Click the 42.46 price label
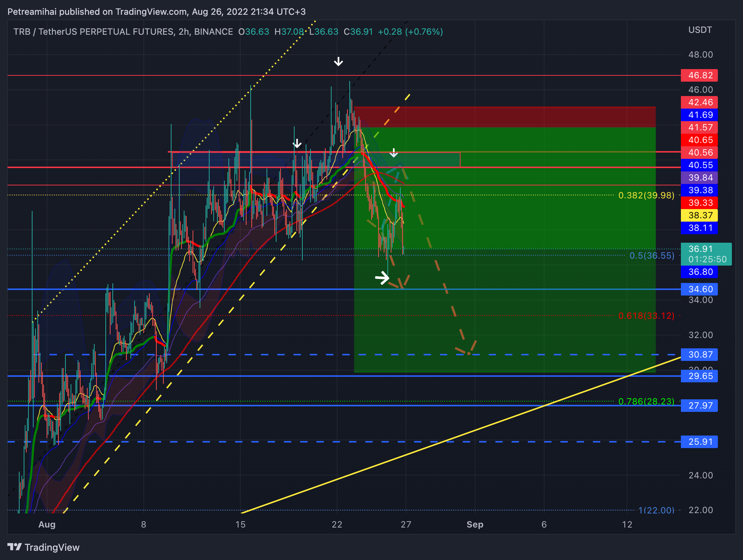 tap(699, 102)
